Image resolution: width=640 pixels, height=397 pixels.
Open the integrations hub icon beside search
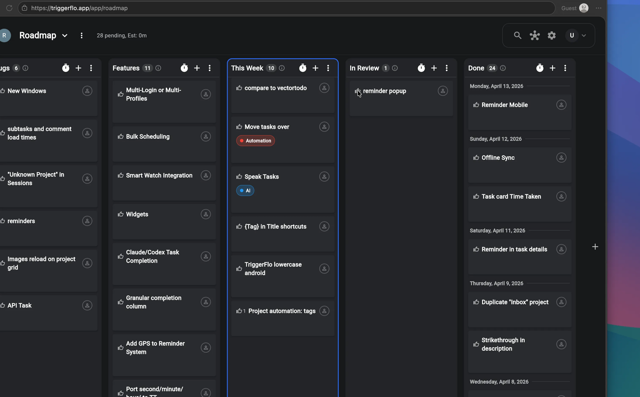535,35
